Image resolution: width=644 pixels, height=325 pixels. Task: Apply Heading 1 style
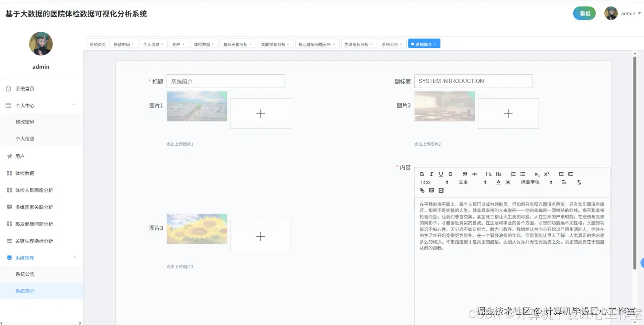[x=489, y=174]
